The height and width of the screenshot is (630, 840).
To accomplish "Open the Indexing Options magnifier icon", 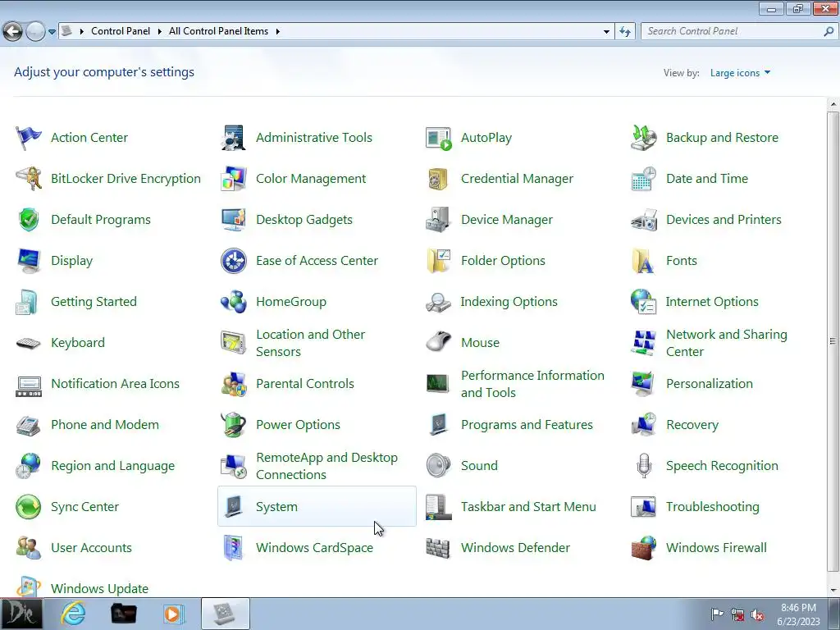I will [x=439, y=302].
